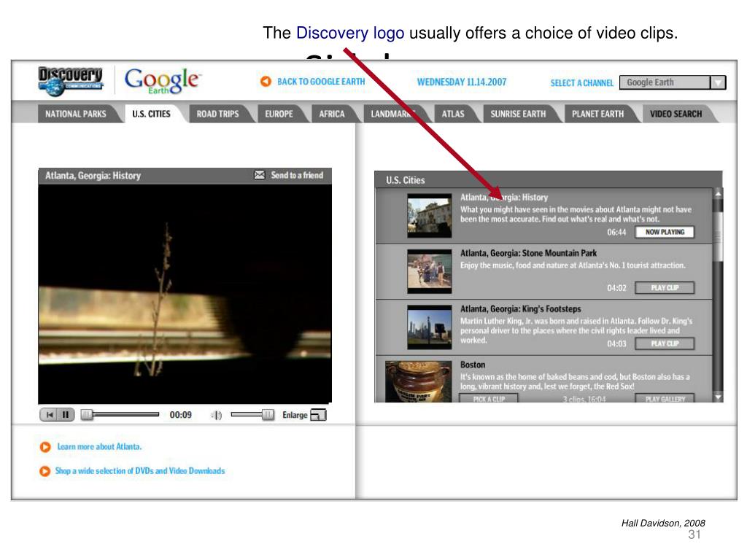Play the Stone Mountain Park clip
This screenshot has height=560, width=747.
click(x=665, y=287)
